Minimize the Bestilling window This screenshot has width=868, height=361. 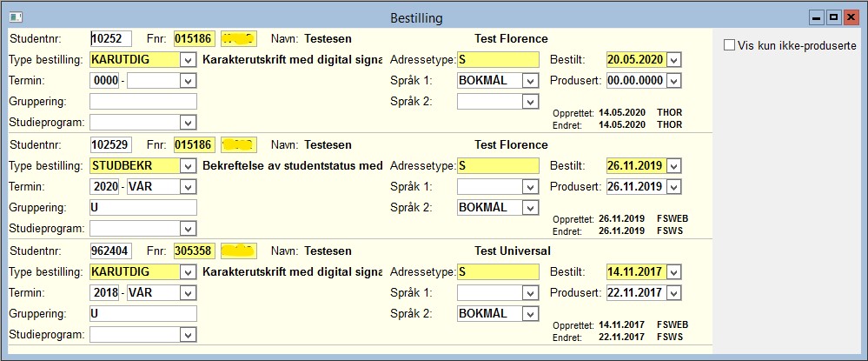pos(816,18)
